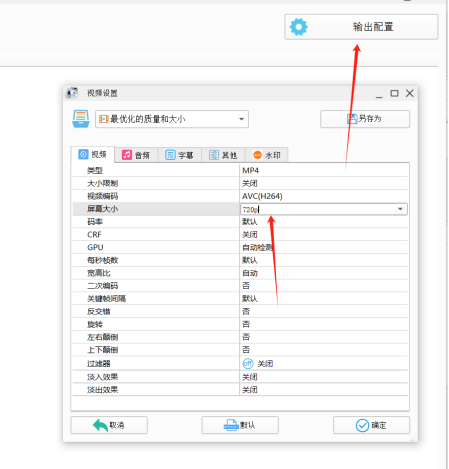Select the 视频编码 value AVC(H264)
The image size is (449, 469).
pyautogui.click(x=262, y=196)
